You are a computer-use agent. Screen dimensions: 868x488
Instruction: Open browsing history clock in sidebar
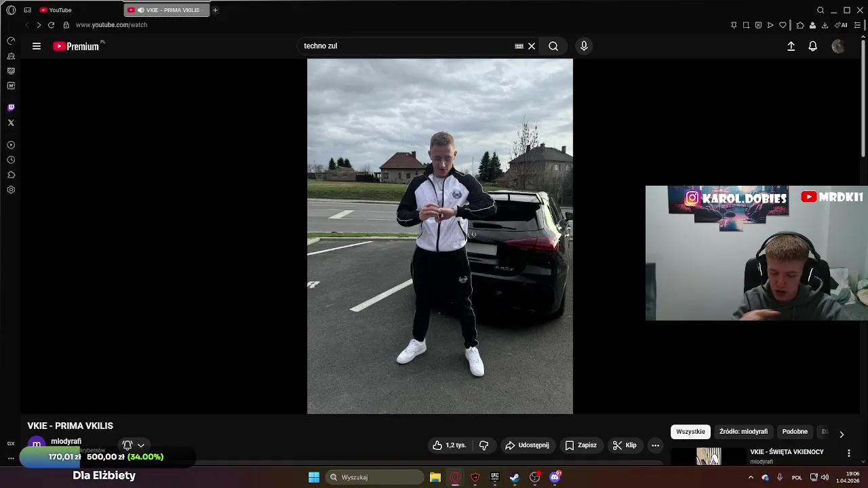(11, 160)
